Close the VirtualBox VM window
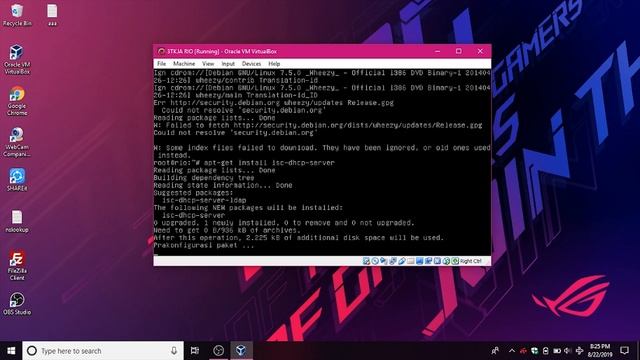This screenshot has width=640, height=360. tap(480, 51)
